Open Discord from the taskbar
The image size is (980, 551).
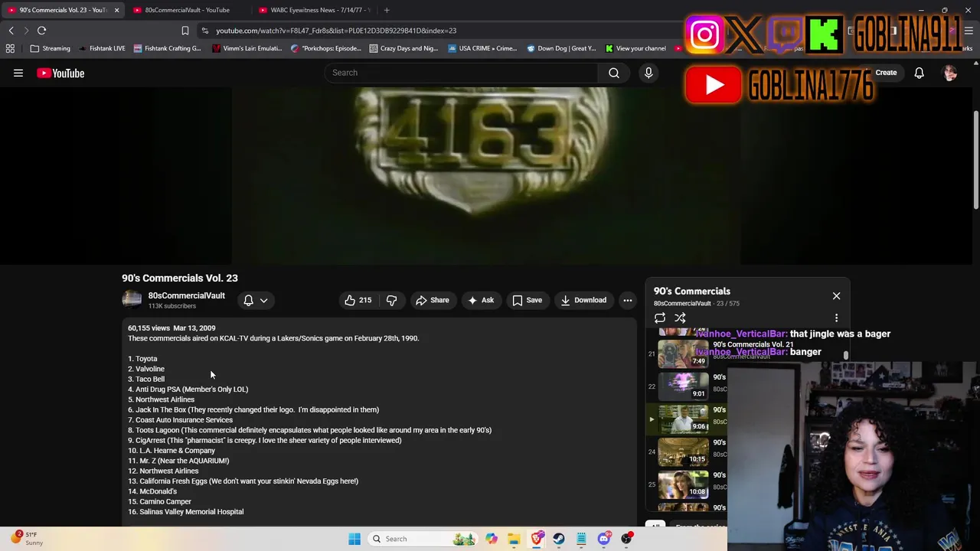click(x=604, y=539)
